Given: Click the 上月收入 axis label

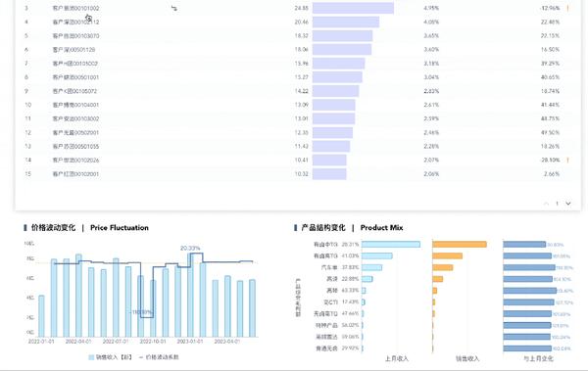Looking at the screenshot, I should pyautogui.click(x=396, y=358).
